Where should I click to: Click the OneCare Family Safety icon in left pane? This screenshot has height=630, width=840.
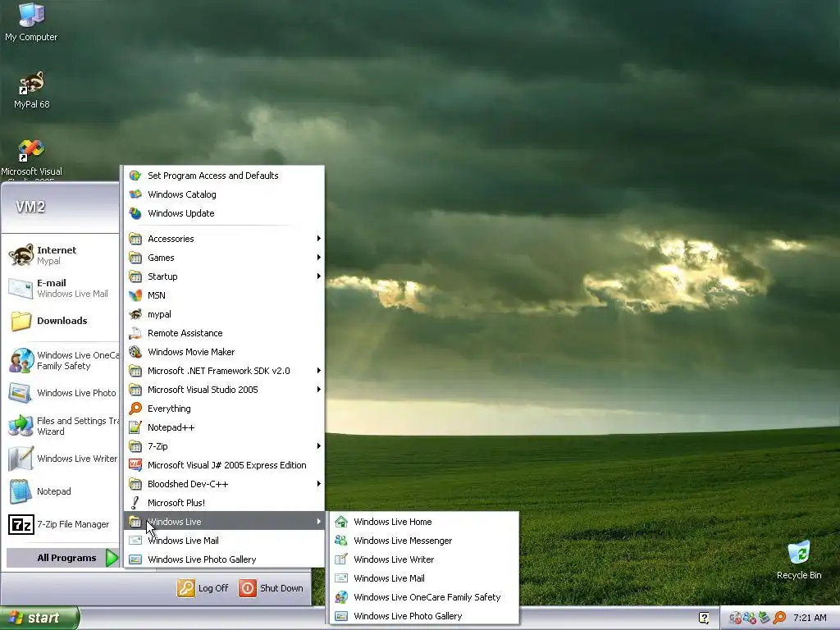(x=21, y=360)
